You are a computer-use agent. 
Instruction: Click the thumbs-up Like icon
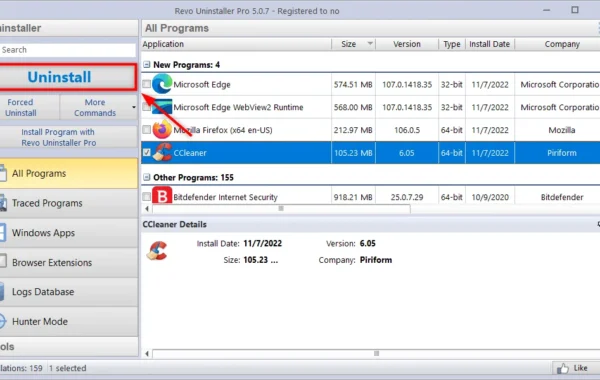click(562, 368)
